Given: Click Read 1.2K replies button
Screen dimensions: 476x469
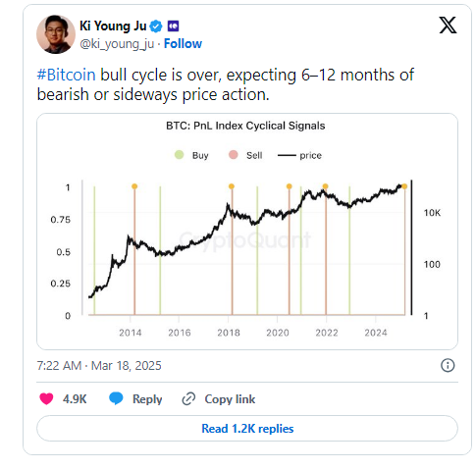Looking at the screenshot, I should click(x=247, y=429).
